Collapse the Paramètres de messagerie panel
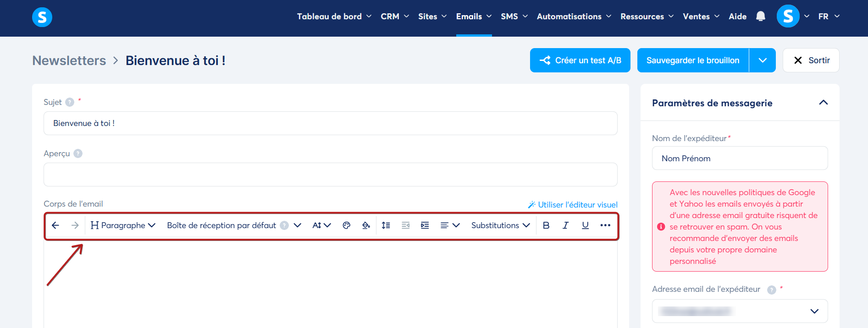This screenshot has width=868, height=328. 824,103
